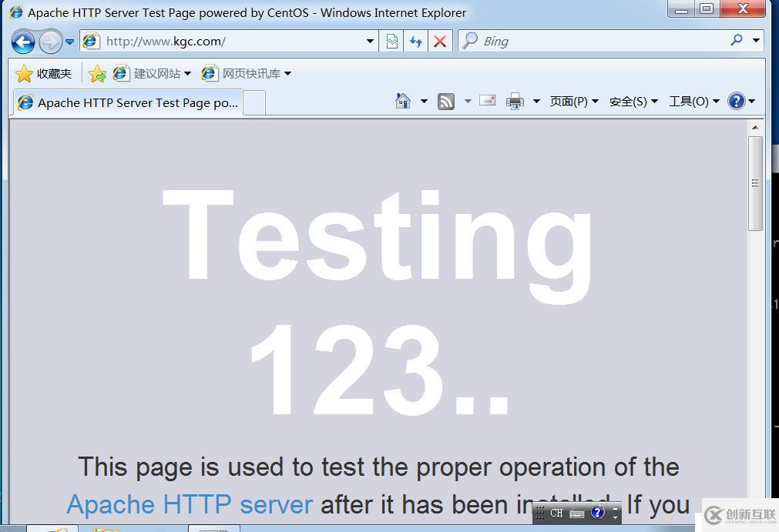Image resolution: width=779 pixels, height=532 pixels.
Task: Click the language bar help question mark
Action: pos(598,512)
